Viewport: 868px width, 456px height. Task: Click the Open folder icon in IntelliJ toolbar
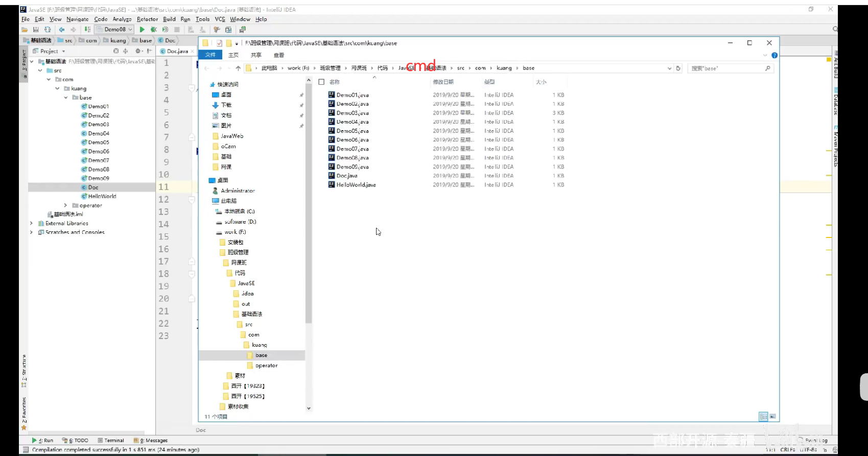pos(25,30)
